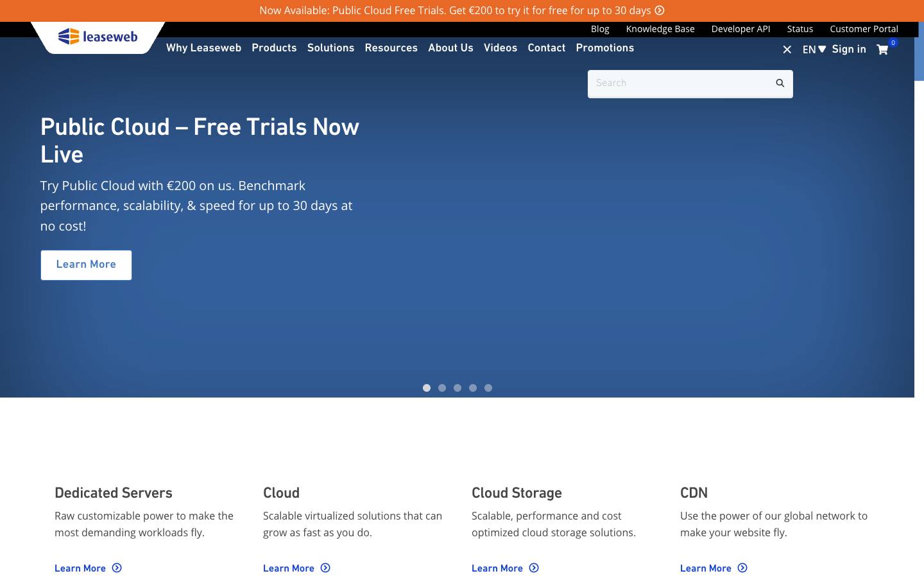This screenshot has height=578, width=924.
Task: Click Learn More under Dedicated Servers
Action: coord(80,568)
